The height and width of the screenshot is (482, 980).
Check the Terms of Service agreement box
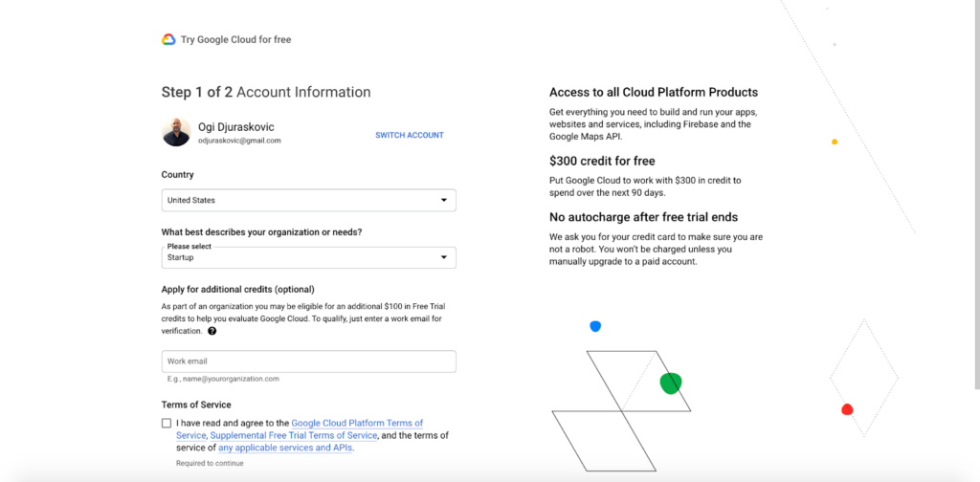(x=167, y=424)
